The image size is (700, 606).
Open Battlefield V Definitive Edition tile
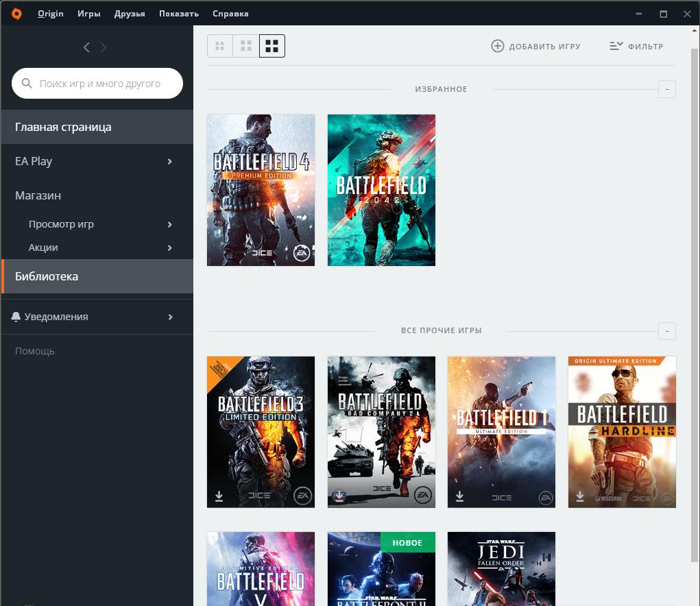click(261, 569)
